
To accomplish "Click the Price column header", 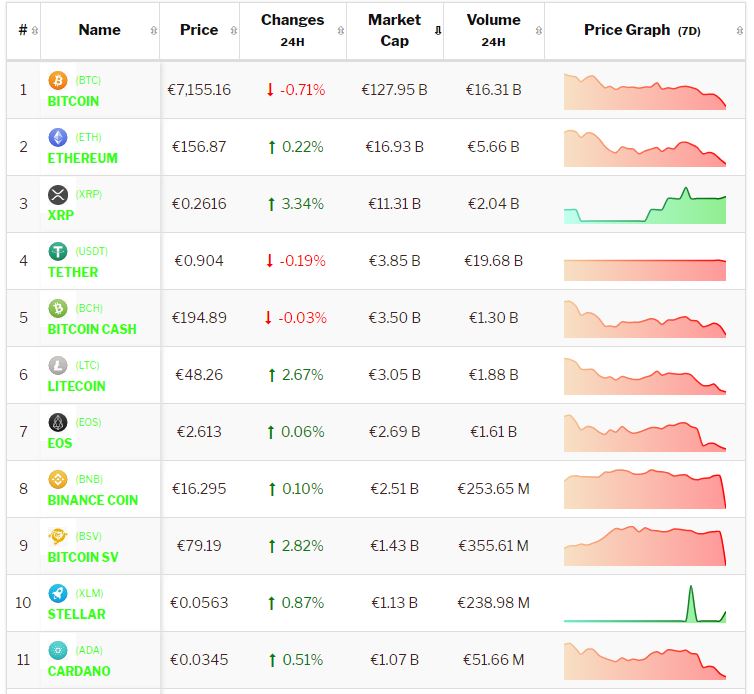I will coord(199,30).
